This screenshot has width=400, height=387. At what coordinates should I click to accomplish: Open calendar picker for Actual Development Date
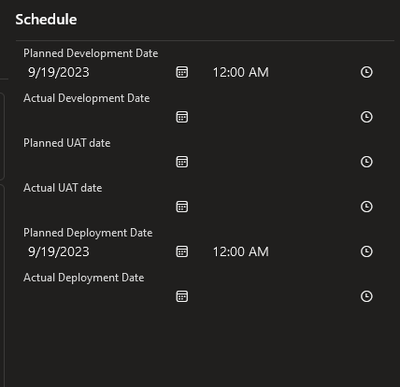(x=182, y=117)
